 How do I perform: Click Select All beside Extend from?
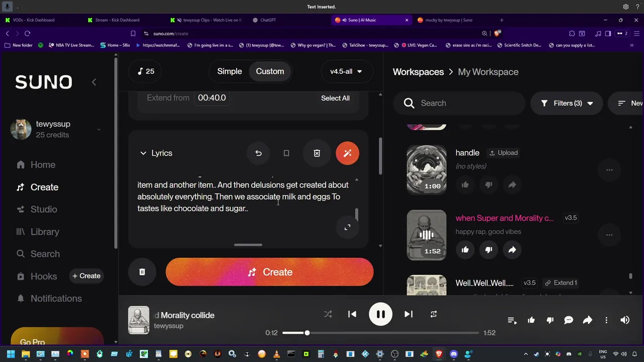pyautogui.click(x=335, y=98)
